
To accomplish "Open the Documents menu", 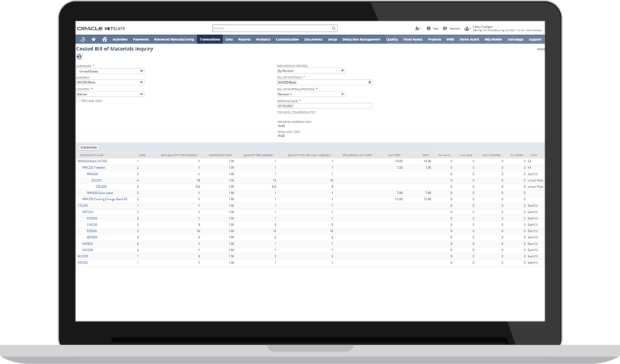I will click(x=313, y=39).
